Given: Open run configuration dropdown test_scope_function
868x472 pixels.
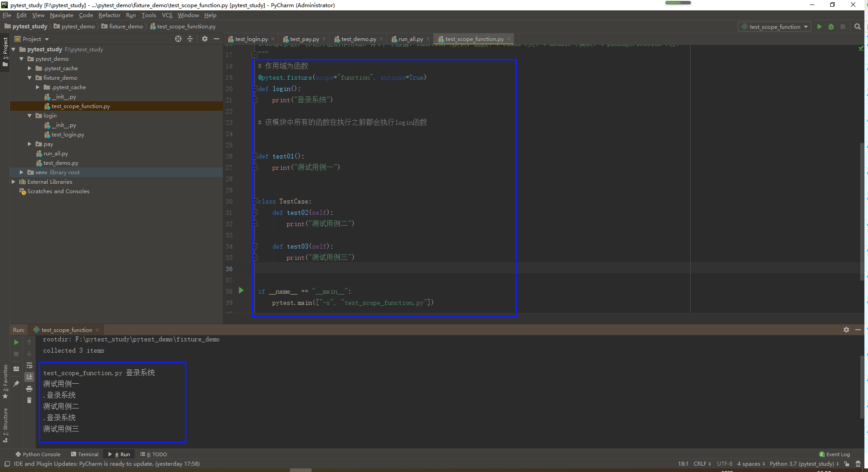Looking at the screenshot, I should click(x=774, y=27).
